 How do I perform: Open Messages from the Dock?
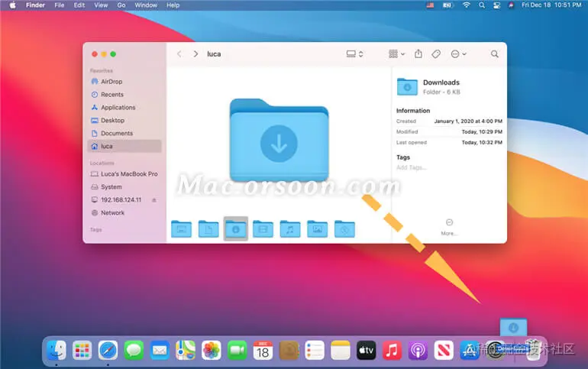[134, 350]
